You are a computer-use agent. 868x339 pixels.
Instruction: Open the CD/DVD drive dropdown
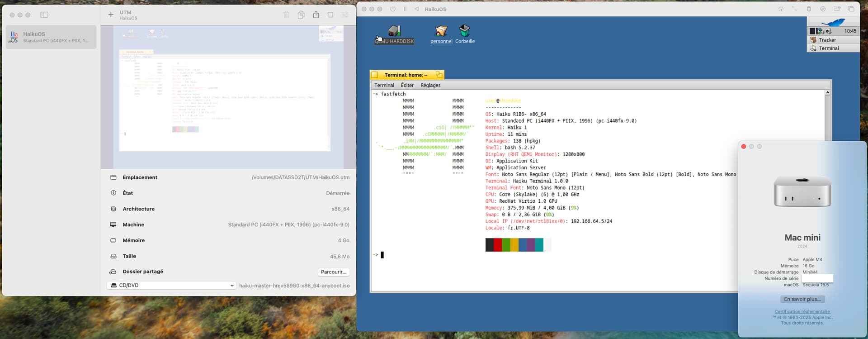tap(171, 286)
